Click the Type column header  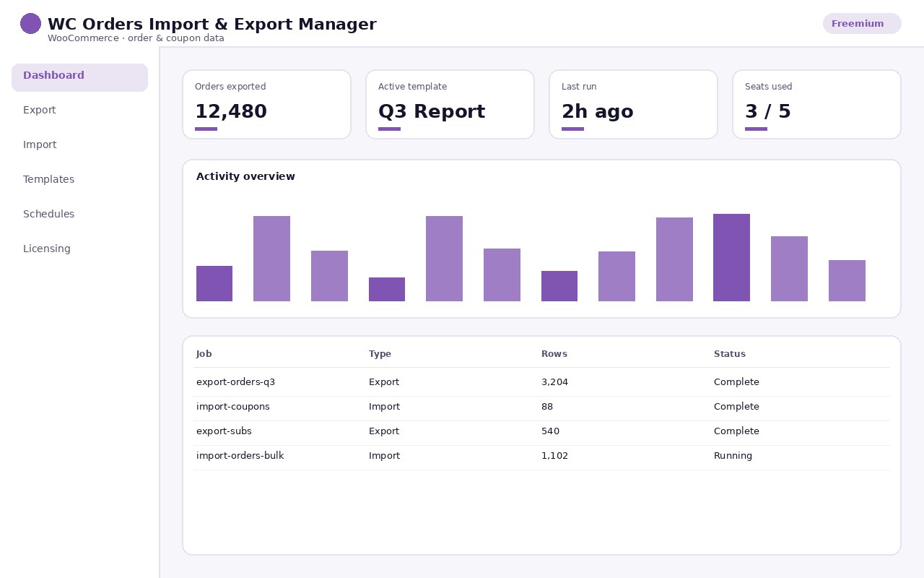[380, 354]
